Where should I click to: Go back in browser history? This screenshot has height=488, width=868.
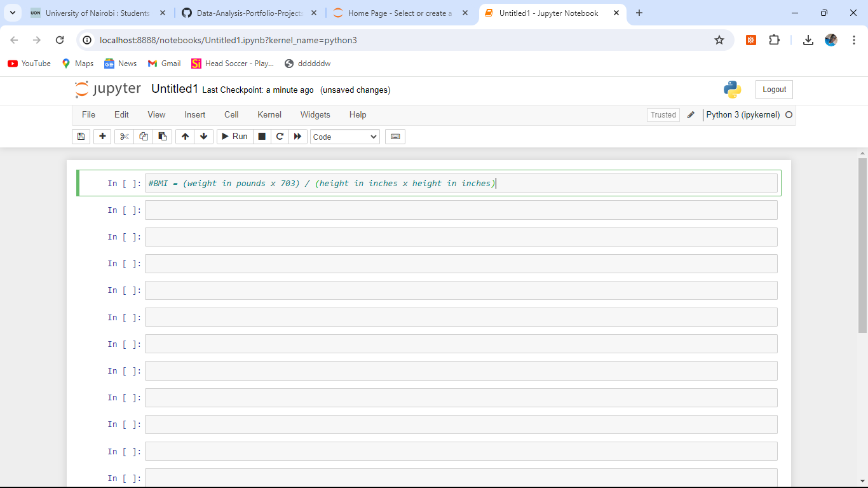(15, 40)
